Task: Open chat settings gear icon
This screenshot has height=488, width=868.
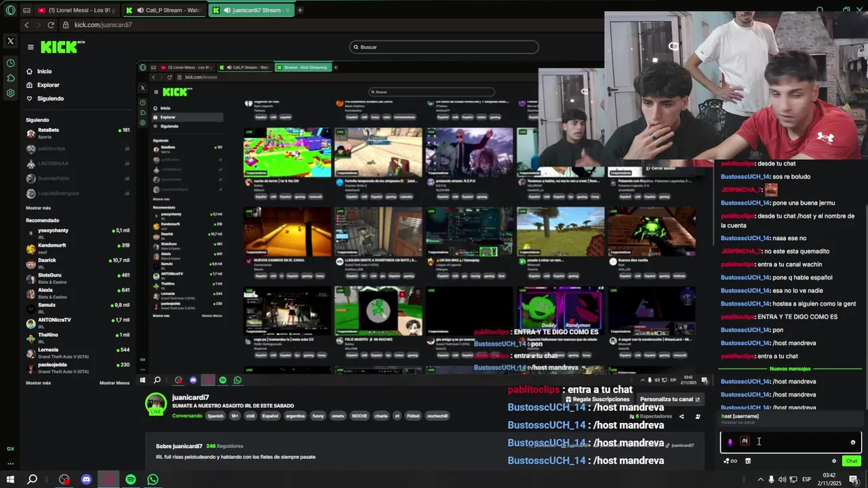Action: click(834, 461)
